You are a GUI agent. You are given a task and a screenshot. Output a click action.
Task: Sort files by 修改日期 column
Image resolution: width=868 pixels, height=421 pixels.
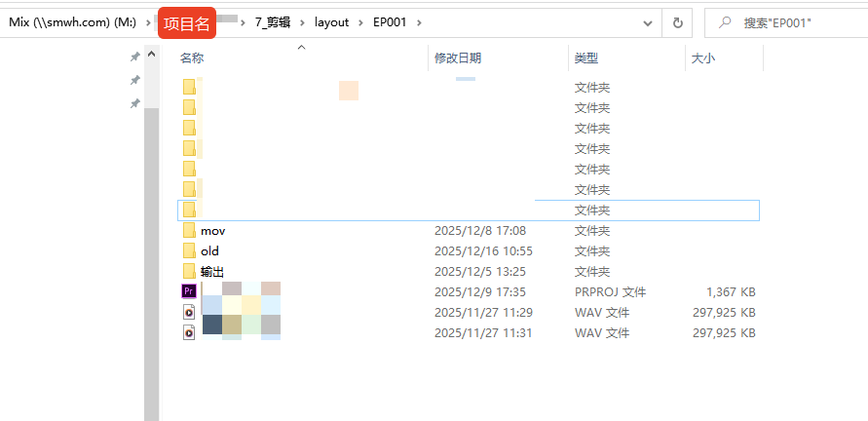click(x=457, y=58)
